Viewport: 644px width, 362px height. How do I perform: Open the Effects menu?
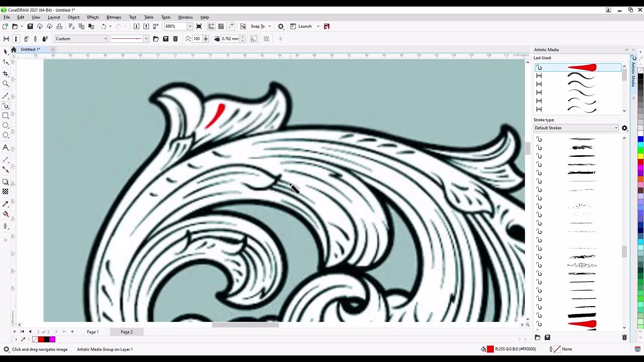click(93, 17)
